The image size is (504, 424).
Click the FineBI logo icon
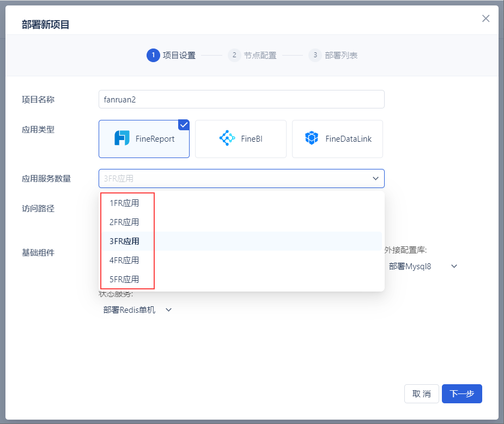pos(227,138)
